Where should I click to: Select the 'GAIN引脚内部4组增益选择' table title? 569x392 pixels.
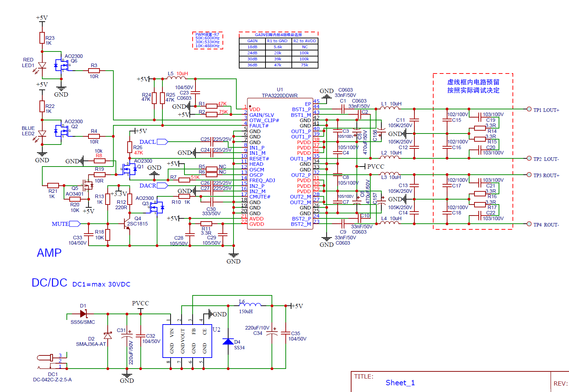pyautogui.click(x=279, y=35)
